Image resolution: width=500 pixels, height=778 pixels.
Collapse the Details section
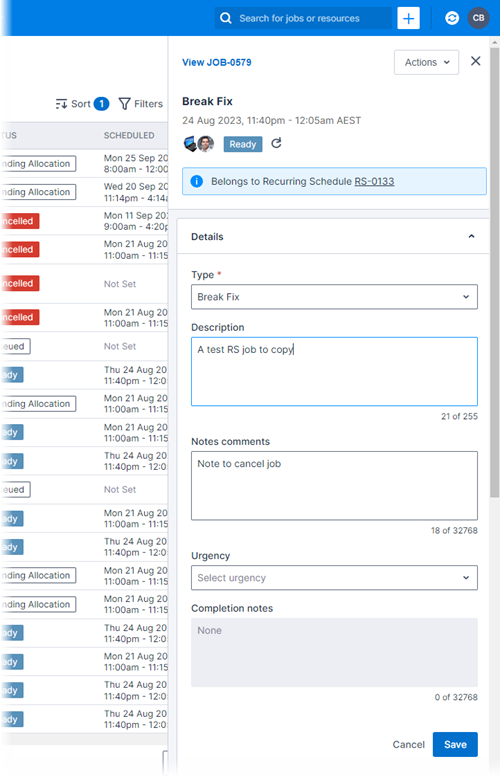pos(471,237)
